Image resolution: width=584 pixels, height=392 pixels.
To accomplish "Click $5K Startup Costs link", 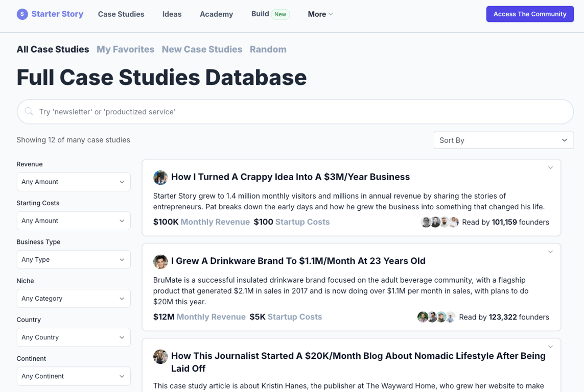I will point(286,317).
